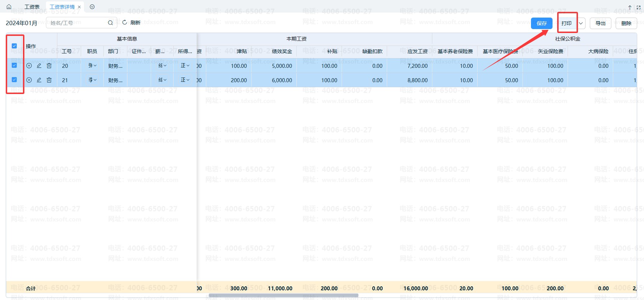Uncheck the checkbox for employee 20 row

click(14, 65)
